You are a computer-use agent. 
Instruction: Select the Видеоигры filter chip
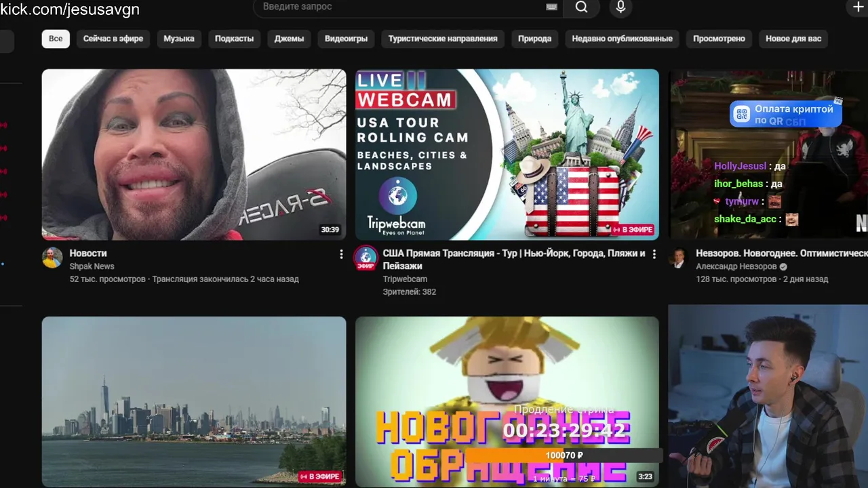pyautogui.click(x=346, y=39)
